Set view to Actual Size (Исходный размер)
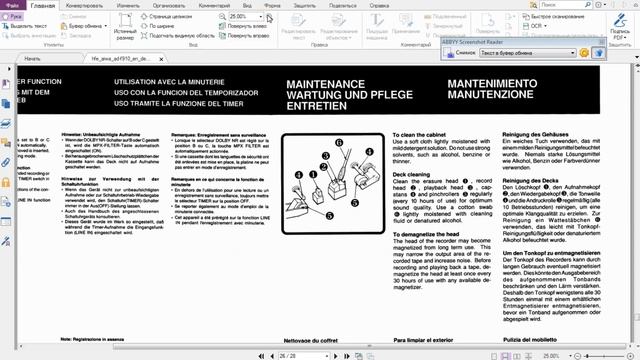This screenshot has width=640, height=360. (125, 27)
